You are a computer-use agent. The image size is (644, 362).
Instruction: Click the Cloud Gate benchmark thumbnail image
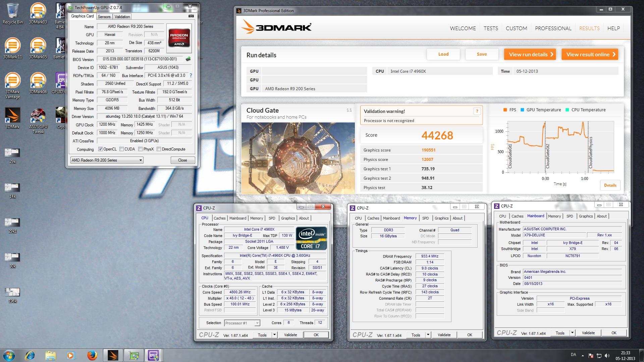pos(298,158)
